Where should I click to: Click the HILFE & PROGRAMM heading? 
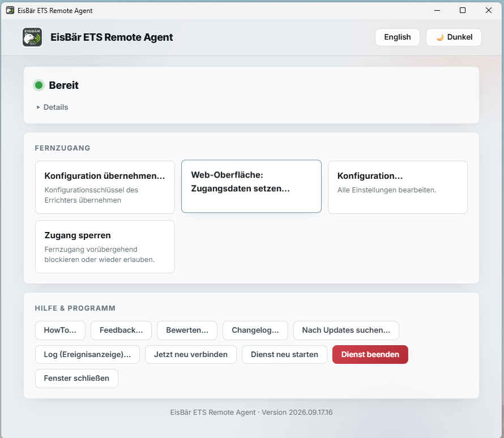[75, 308]
